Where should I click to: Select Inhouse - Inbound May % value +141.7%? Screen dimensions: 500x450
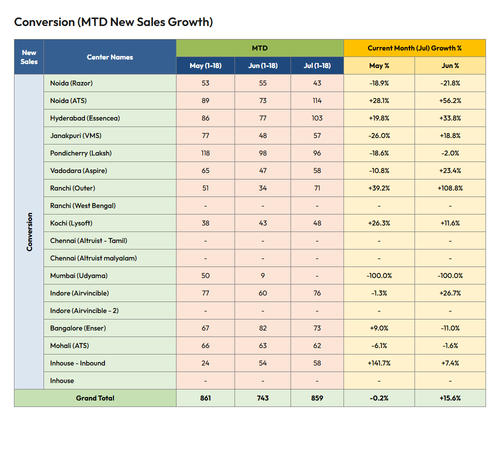[379, 363]
